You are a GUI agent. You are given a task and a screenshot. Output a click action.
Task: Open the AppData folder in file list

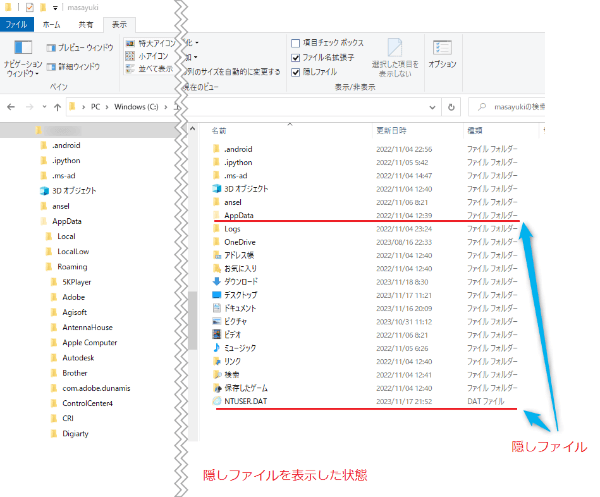(x=233, y=215)
